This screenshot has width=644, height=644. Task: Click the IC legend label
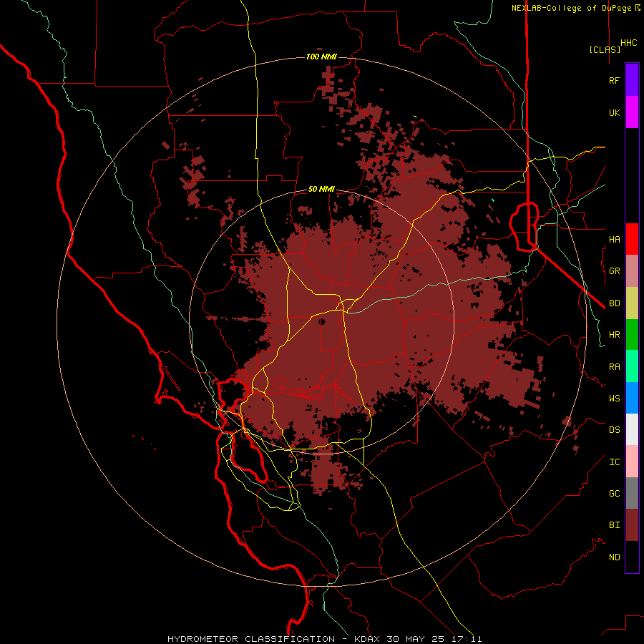(x=614, y=462)
